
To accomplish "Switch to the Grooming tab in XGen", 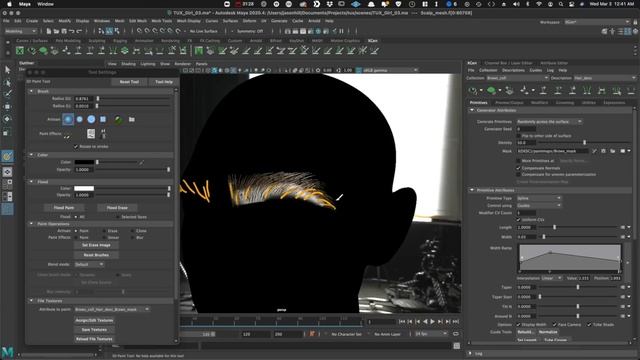I will pos(565,102).
